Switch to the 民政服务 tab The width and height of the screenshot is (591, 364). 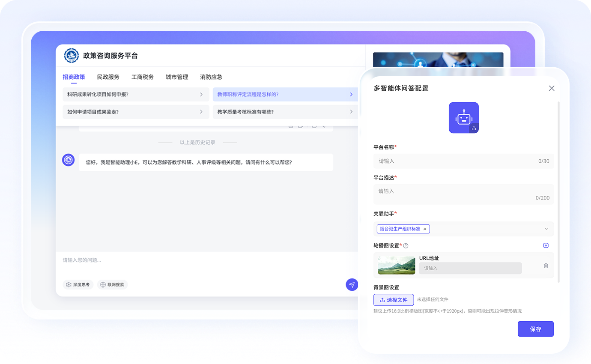108,77
